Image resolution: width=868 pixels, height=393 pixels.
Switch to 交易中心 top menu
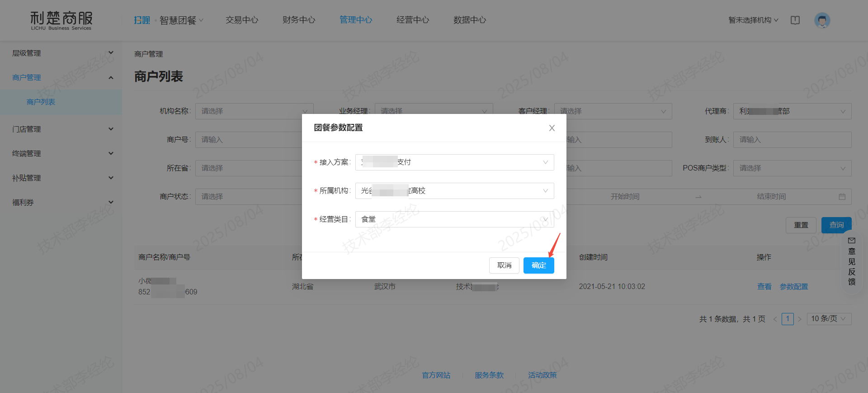tap(242, 20)
